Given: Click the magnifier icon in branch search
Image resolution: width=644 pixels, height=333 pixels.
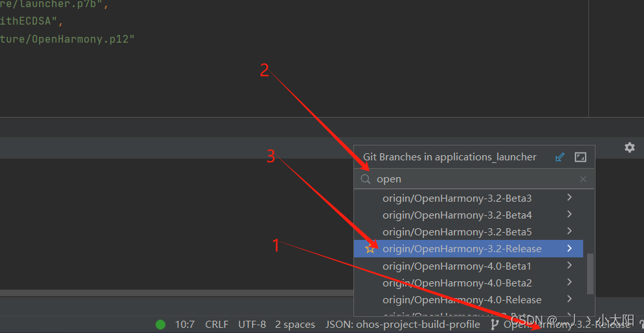Looking at the screenshot, I should (x=366, y=179).
